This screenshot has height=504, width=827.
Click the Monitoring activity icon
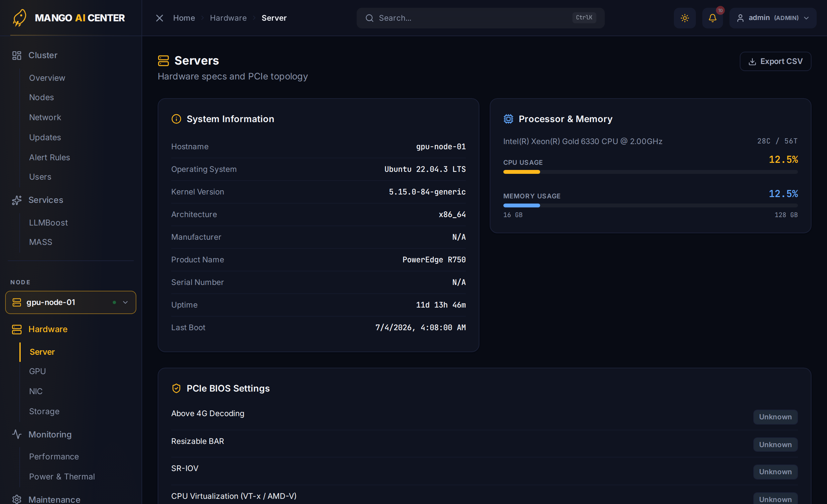[16, 434]
